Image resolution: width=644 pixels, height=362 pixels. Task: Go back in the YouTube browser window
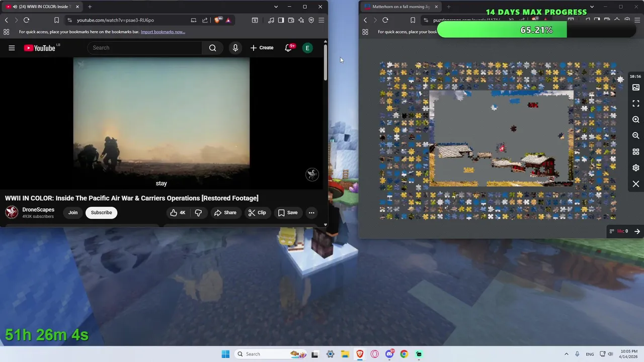click(6, 20)
